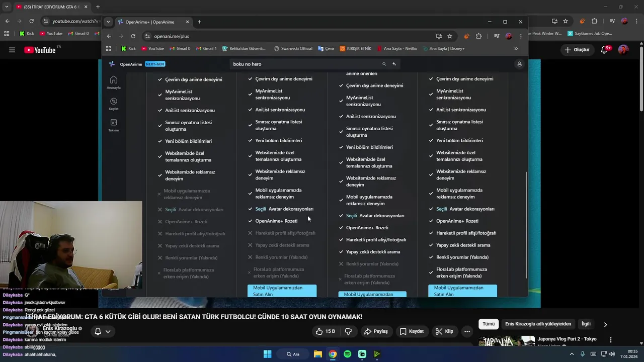Expand the bookmarks overflow chevron in OpenAnime window

click(516, 49)
